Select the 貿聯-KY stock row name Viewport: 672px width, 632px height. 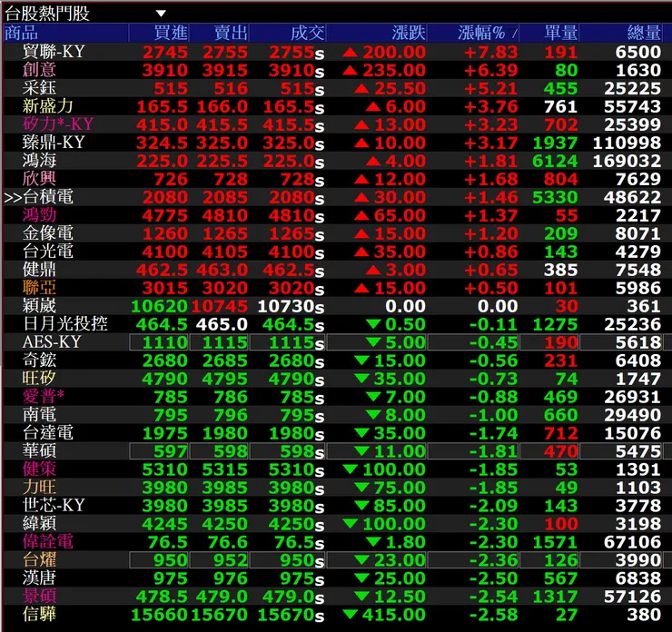[x=54, y=52]
